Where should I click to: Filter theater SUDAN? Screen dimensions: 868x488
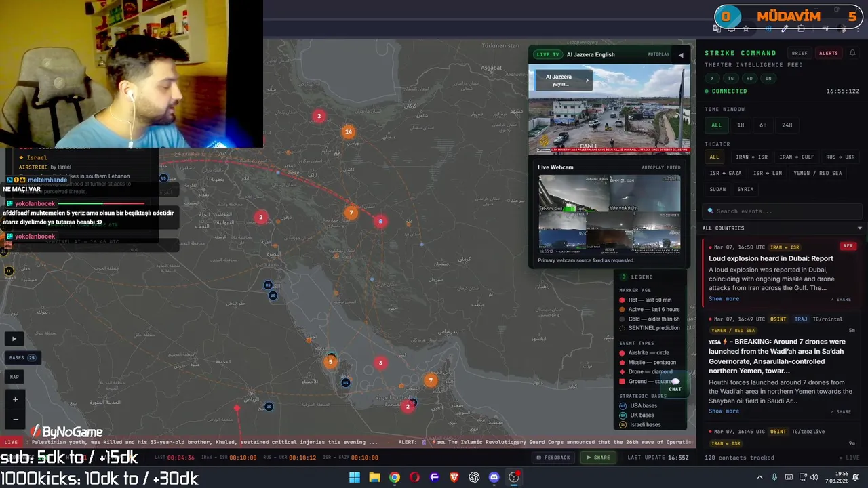(x=717, y=190)
